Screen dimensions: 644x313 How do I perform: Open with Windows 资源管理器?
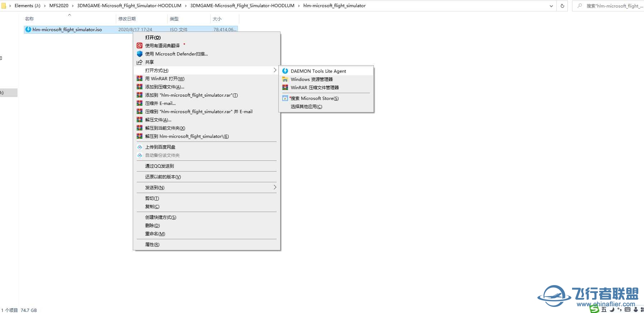(x=326, y=79)
